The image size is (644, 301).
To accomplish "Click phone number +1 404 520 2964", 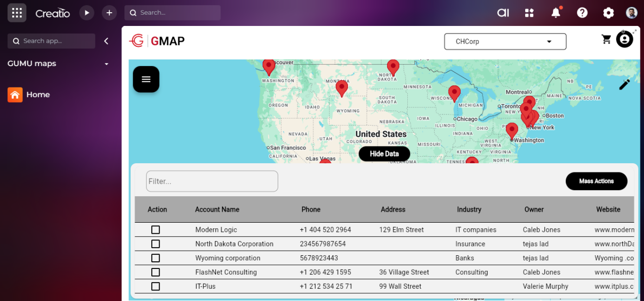I will [x=326, y=230].
